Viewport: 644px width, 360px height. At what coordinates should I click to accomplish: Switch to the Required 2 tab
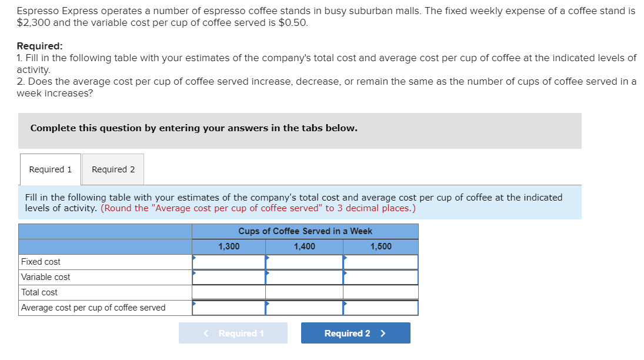(113, 169)
